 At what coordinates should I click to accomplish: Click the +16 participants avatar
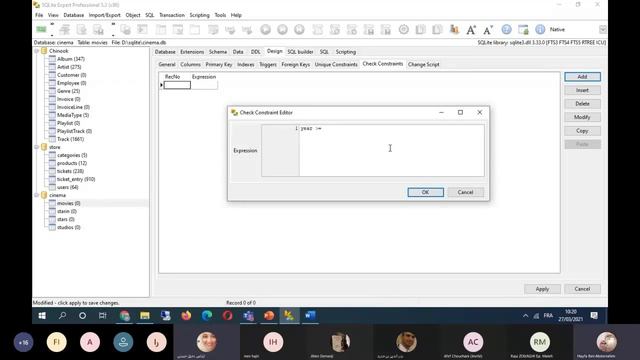coord(23,342)
